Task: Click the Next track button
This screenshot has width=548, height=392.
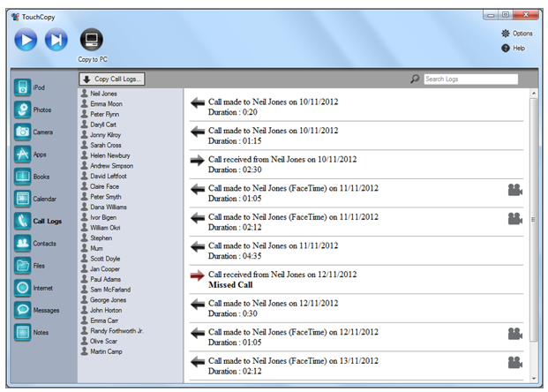Action: coord(56,40)
